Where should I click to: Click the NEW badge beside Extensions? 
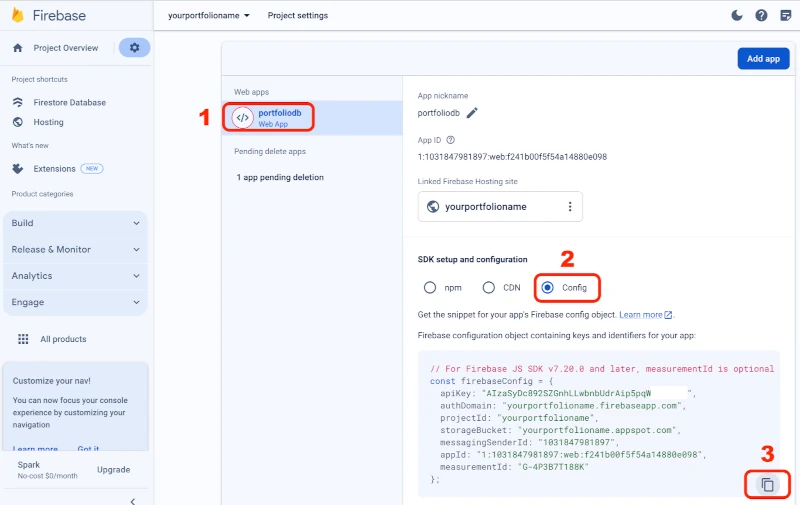(x=92, y=168)
